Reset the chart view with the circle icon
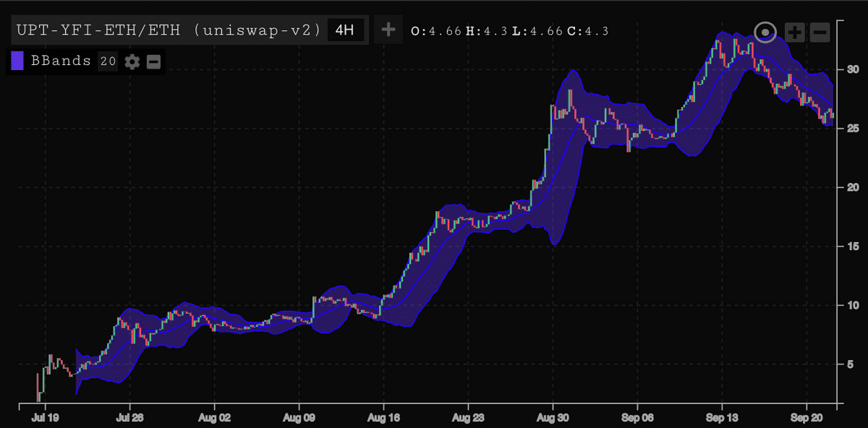 [x=765, y=32]
